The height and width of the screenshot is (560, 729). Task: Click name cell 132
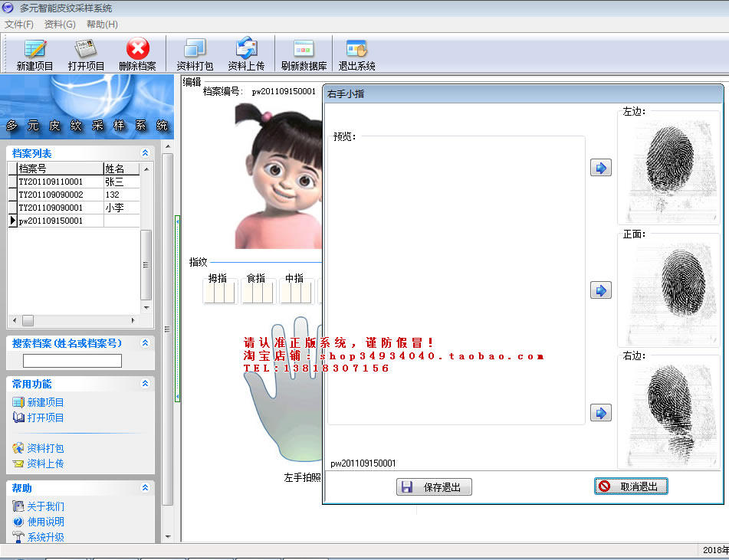(x=121, y=195)
